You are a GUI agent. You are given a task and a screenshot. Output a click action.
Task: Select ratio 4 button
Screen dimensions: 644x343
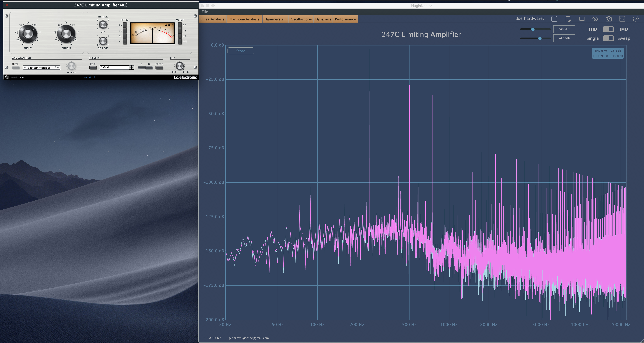125,41
